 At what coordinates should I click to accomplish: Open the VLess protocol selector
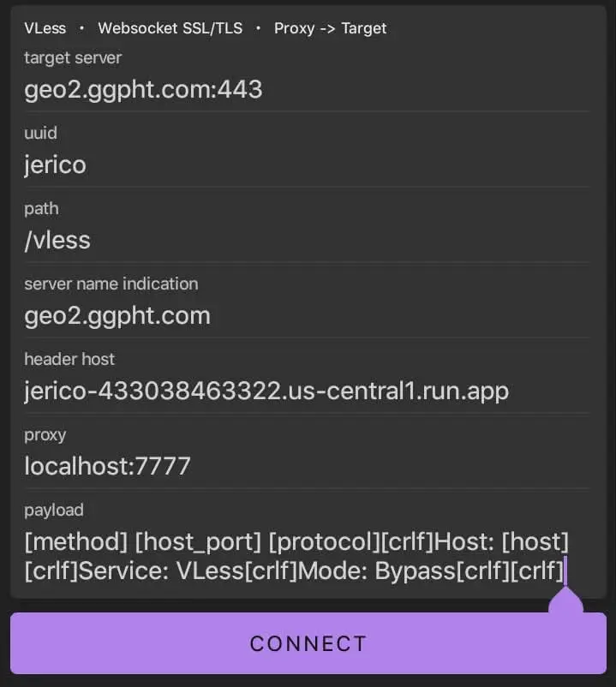coord(45,28)
